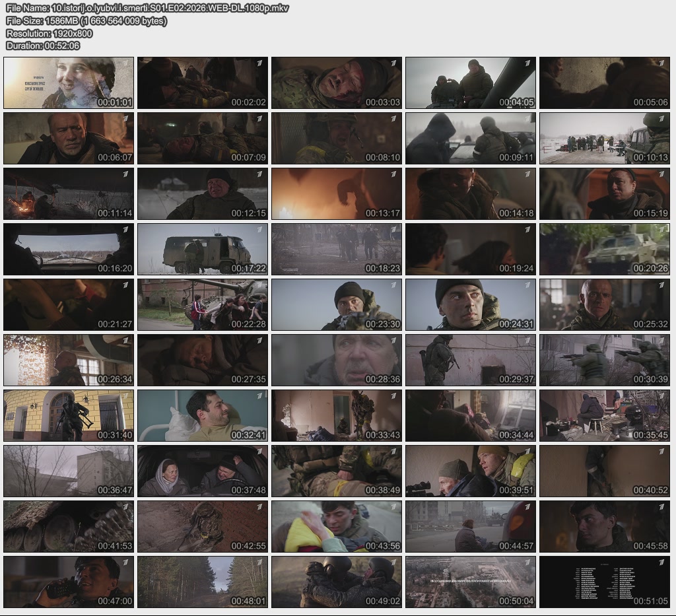Select the frame at 00:04:05
Viewport: 676px width, 616px height.
(470, 83)
